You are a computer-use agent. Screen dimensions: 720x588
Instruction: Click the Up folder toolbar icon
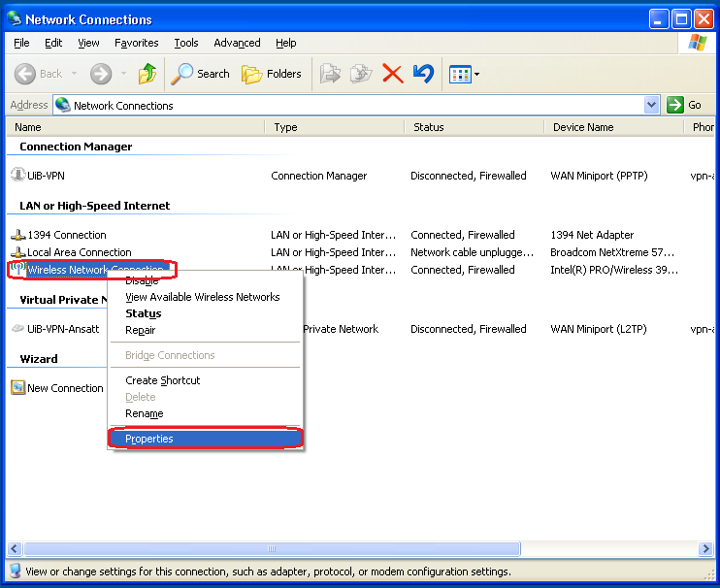(x=147, y=74)
